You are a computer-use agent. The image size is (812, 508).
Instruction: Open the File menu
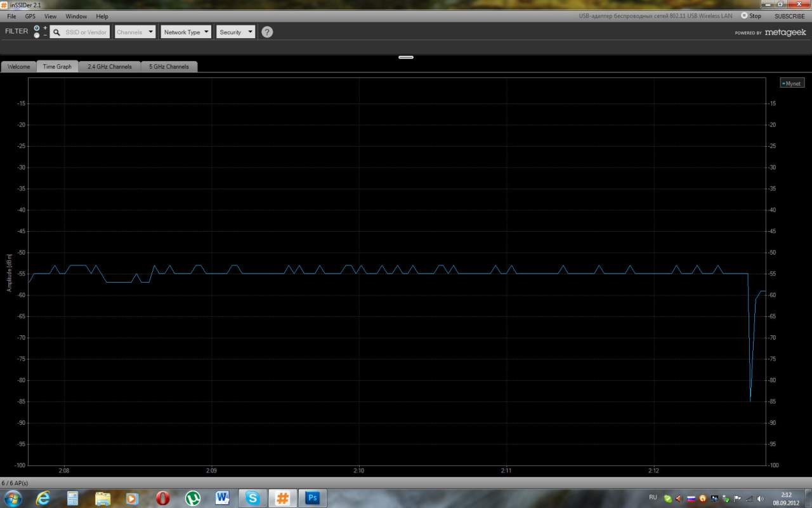coord(11,16)
